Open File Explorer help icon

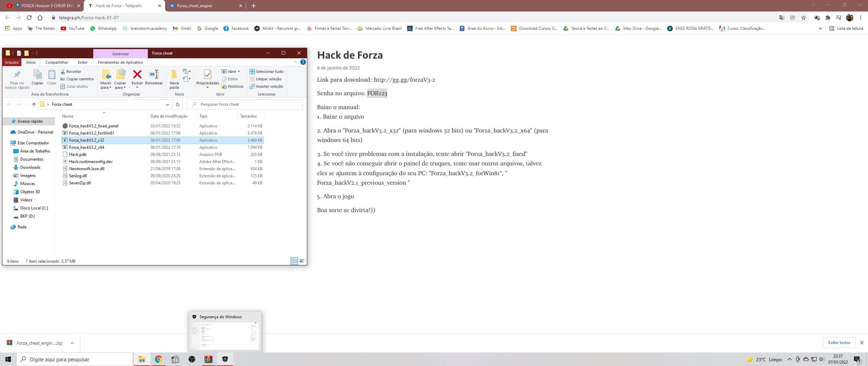[303, 62]
